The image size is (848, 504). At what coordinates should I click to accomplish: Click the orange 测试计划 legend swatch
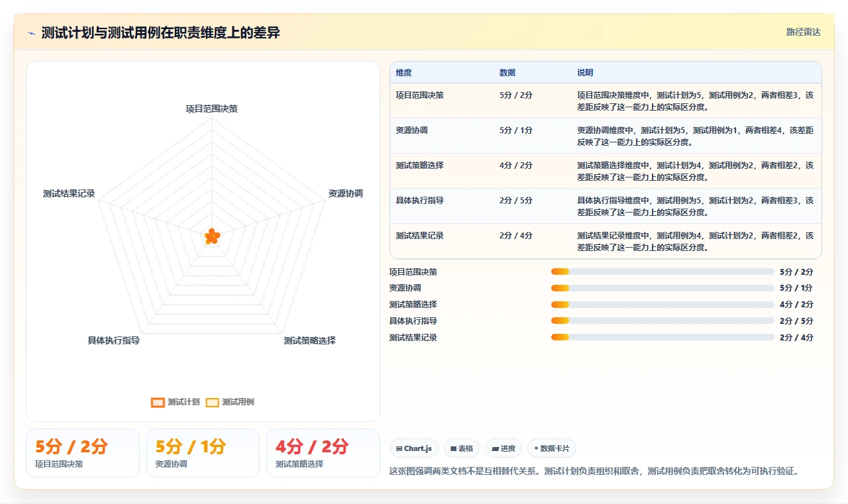158,402
